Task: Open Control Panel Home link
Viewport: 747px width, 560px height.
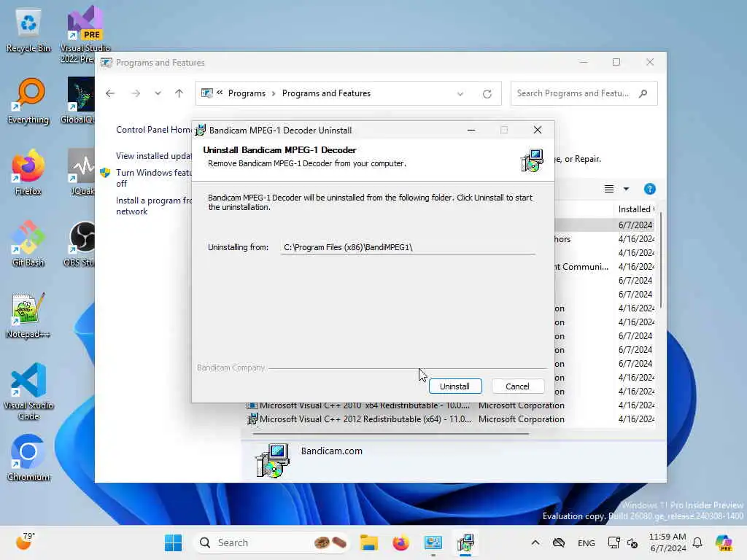Action: click(154, 130)
